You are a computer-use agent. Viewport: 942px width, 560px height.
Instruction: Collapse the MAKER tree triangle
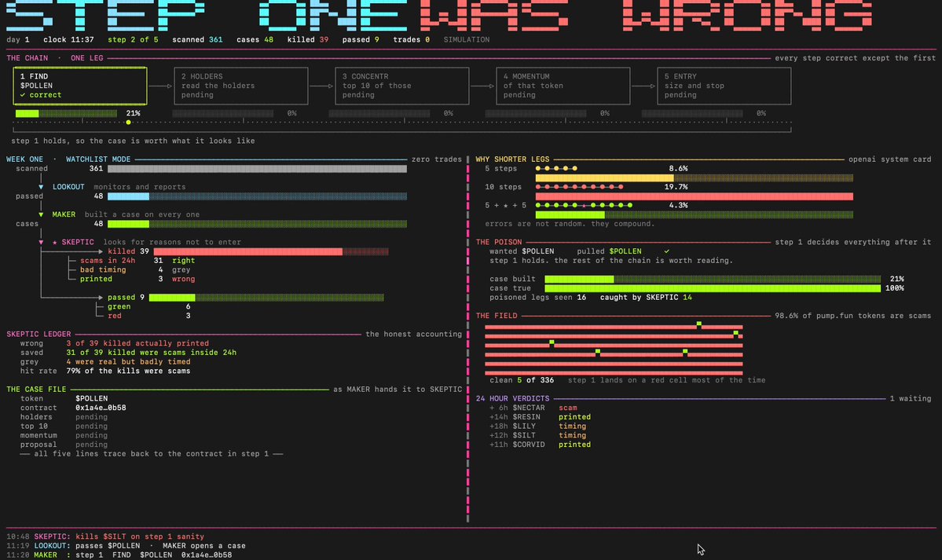point(41,214)
